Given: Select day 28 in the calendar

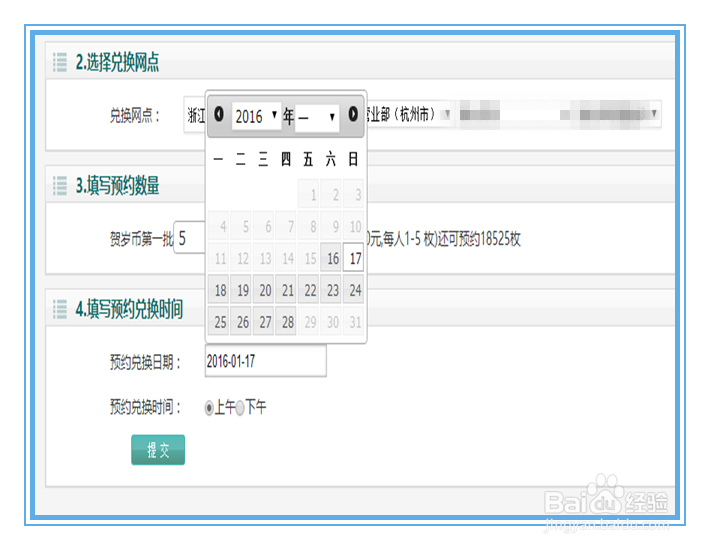Looking at the screenshot, I should tap(288, 322).
